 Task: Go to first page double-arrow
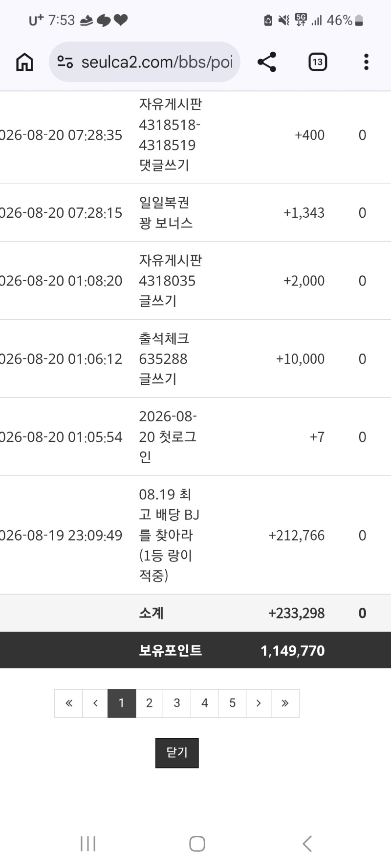pyautogui.click(x=69, y=703)
